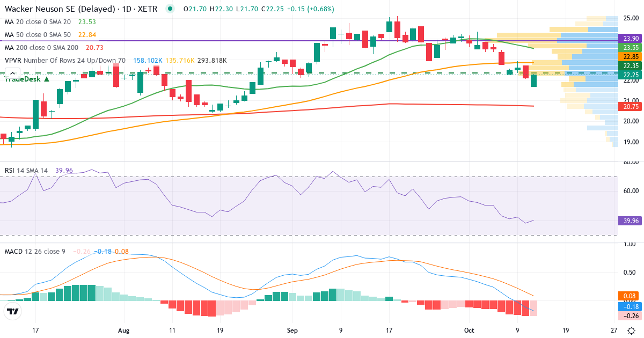The image size is (644, 338).
Task: Click the Sep label on time axis
Action: tap(292, 330)
